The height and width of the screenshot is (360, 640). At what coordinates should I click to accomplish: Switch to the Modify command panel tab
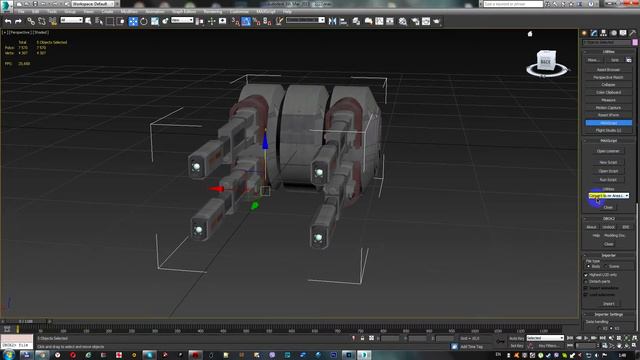(x=594, y=33)
